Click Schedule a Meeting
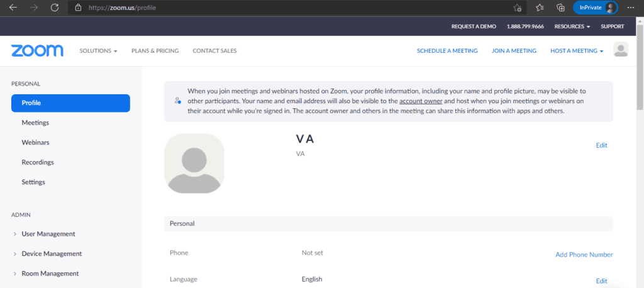Screen dimensions: 644x288 447,51
